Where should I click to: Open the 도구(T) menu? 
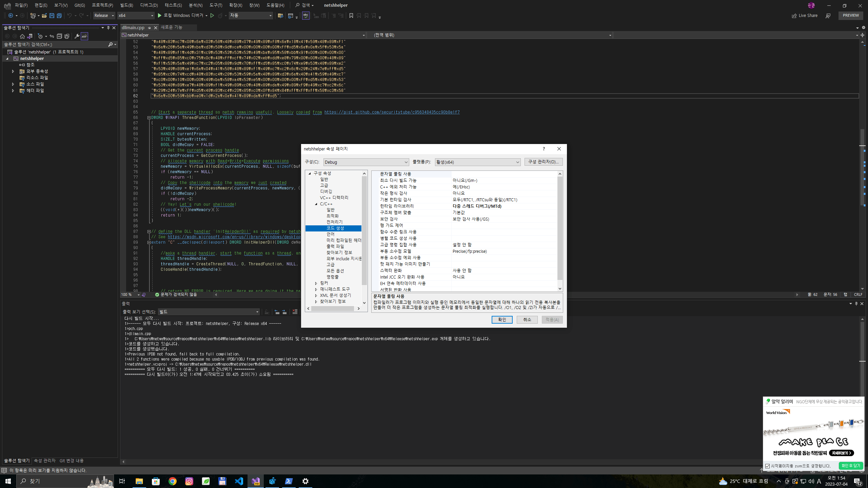click(x=216, y=5)
